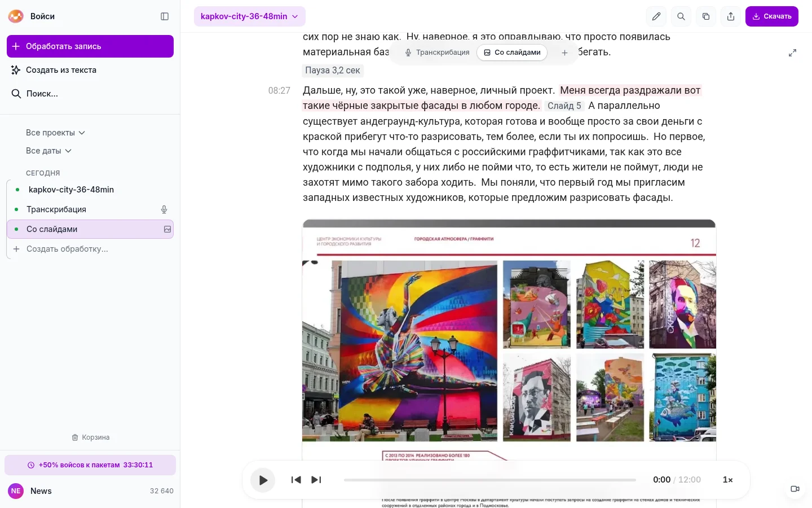812x508 pixels.
Task: Switch to Со слайдами floating tab
Action: 512,52
